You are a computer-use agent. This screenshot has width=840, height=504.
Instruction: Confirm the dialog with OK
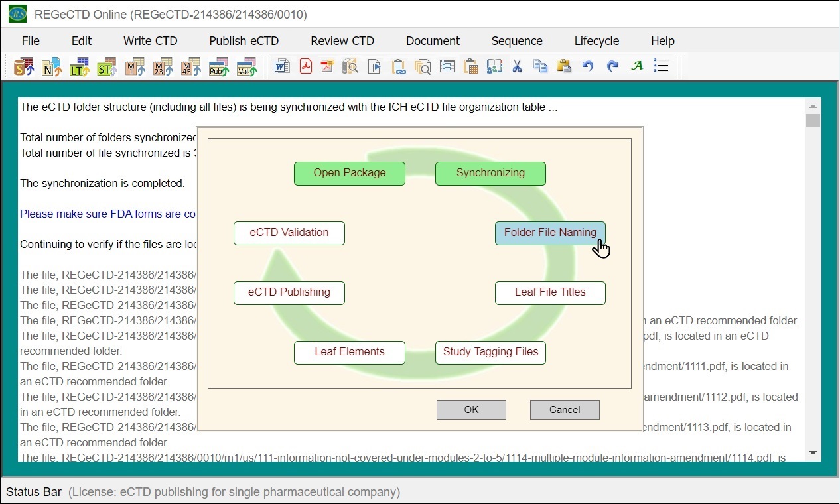471,410
